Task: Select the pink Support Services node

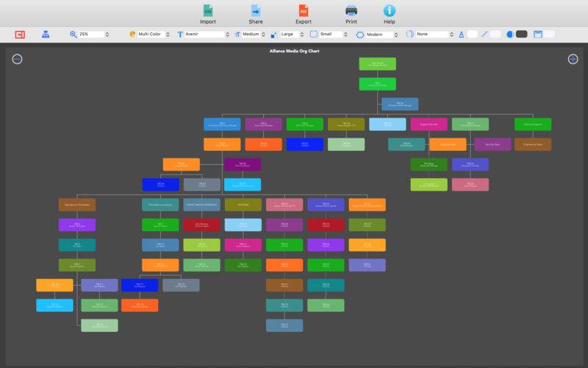Action: [x=429, y=124]
